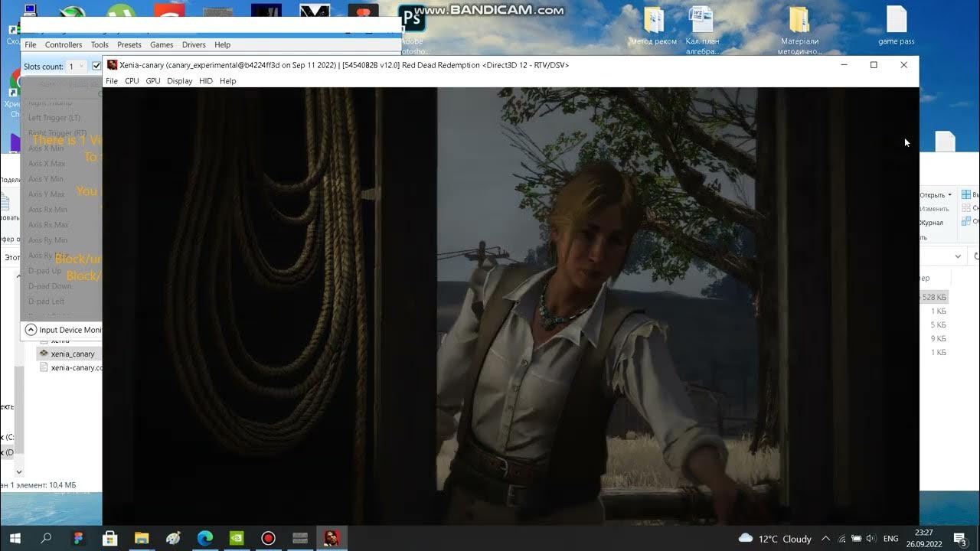Open 'Кал. план алгебра' Word document
980x551 pixels.
tap(701, 31)
